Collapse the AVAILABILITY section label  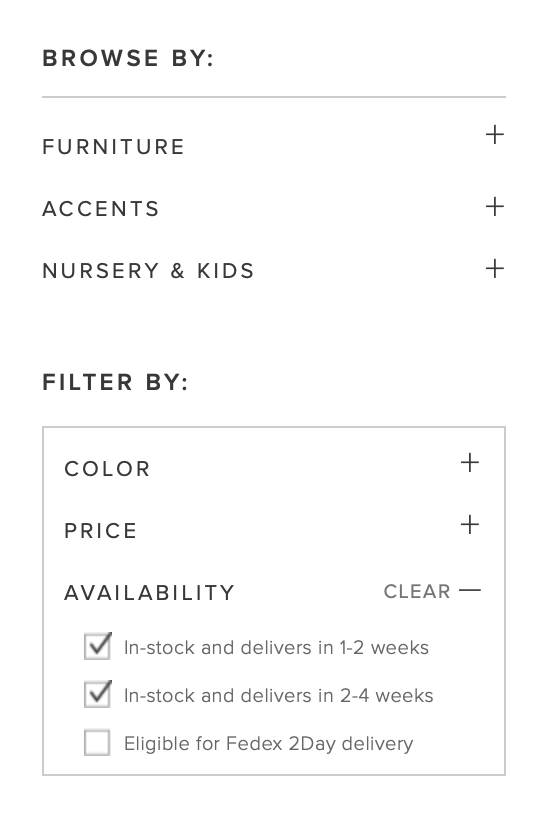[x=149, y=593]
